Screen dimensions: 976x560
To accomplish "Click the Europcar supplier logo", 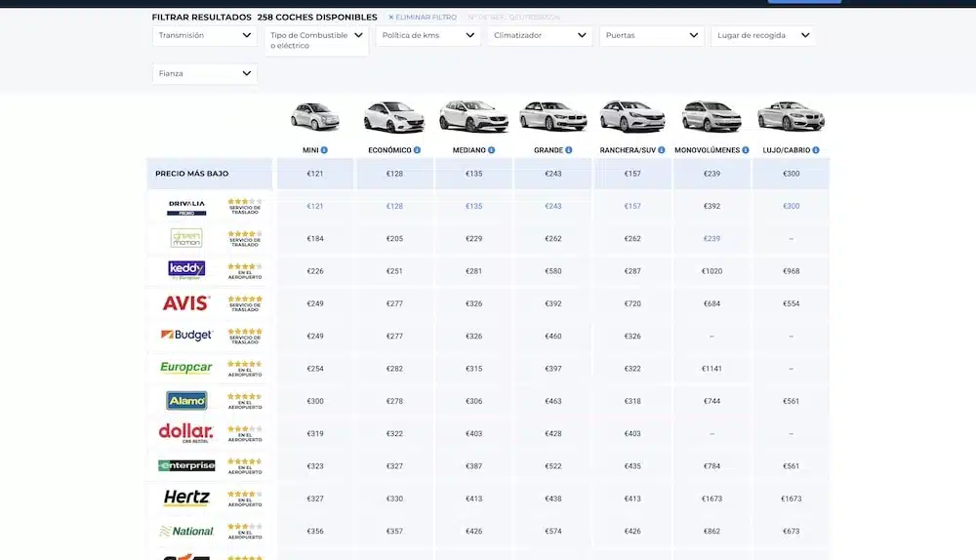I will [x=186, y=368].
